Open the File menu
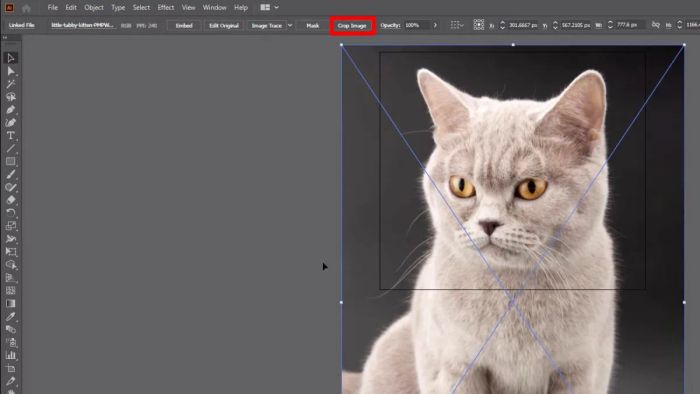700x394 pixels. coord(53,8)
